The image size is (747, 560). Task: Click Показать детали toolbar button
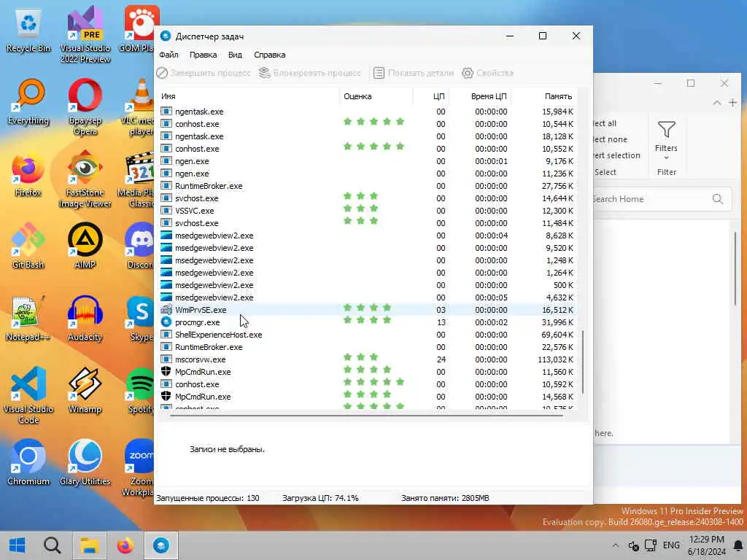[414, 73]
